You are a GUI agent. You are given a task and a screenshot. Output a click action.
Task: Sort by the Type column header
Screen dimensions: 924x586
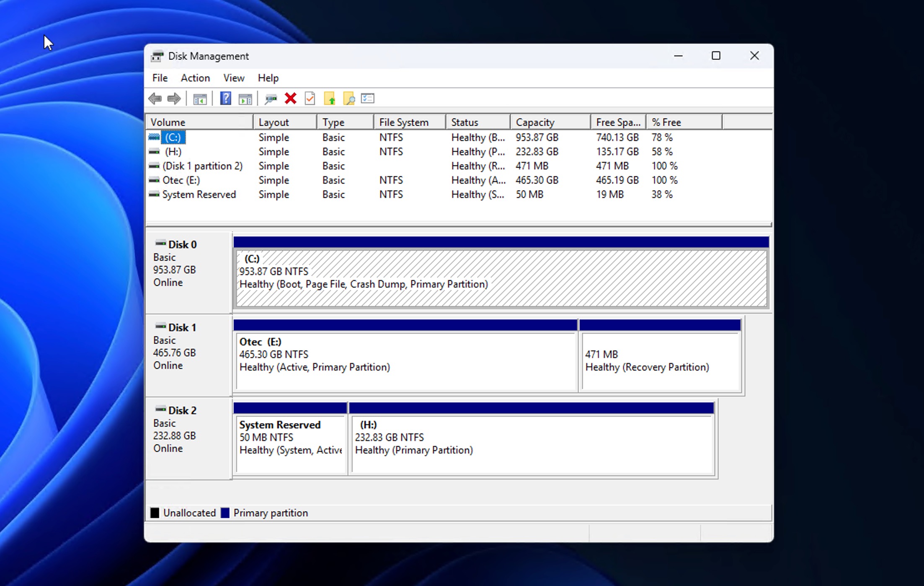click(345, 122)
